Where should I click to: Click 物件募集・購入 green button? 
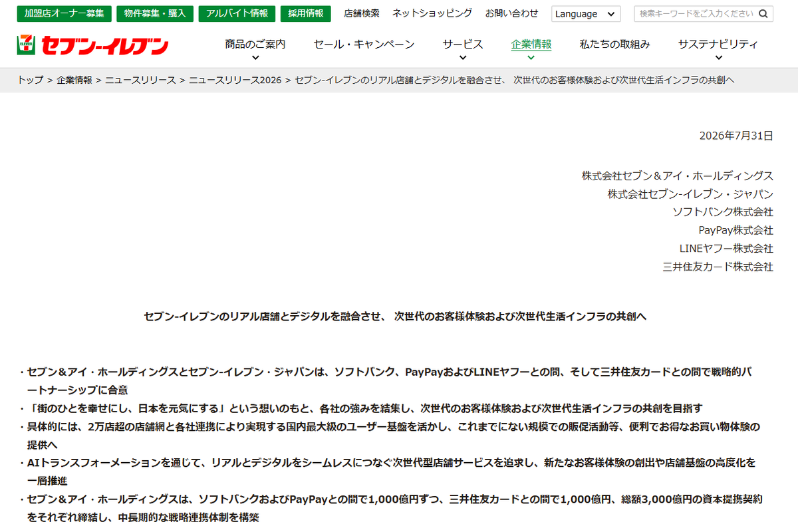[155, 14]
